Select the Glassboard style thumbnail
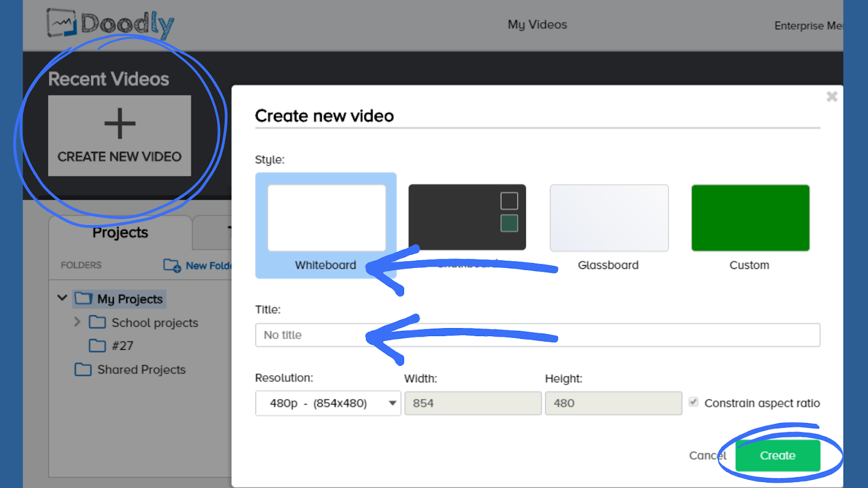The image size is (868, 488). (609, 217)
